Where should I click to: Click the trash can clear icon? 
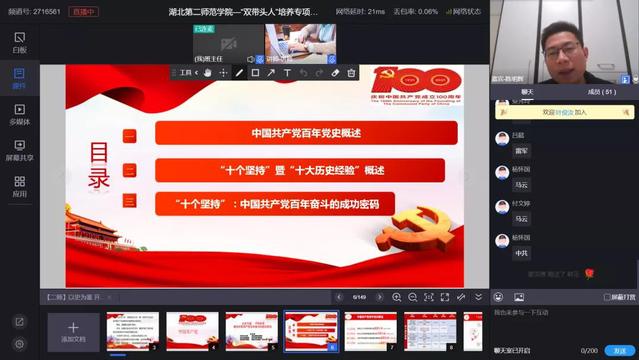pos(351,73)
